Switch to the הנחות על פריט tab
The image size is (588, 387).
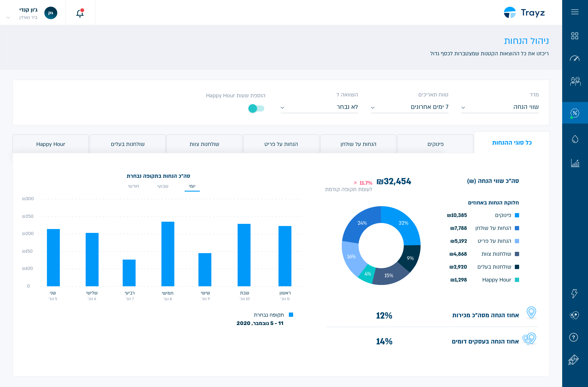pyautogui.click(x=281, y=144)
